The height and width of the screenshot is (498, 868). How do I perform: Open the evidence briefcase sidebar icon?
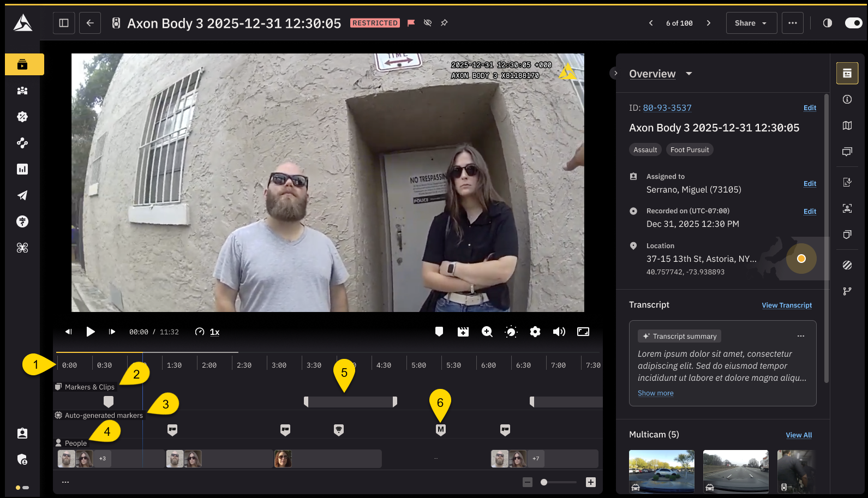[22, 64]
